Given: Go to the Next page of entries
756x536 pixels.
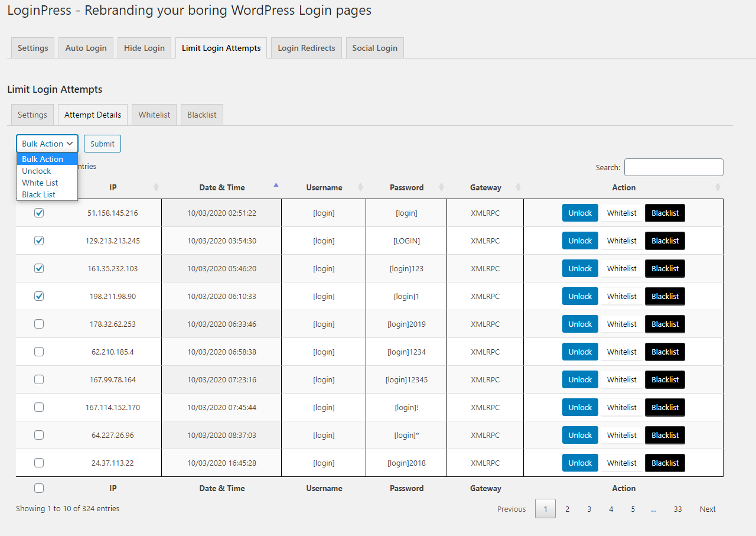Looking at the screenshot, I should click(x=708, y=509).
